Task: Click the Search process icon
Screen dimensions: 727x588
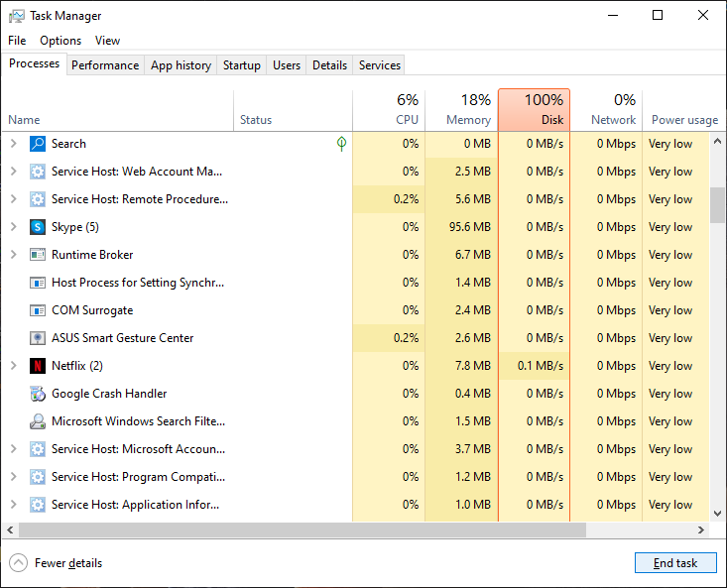Action: click(38, 144)
